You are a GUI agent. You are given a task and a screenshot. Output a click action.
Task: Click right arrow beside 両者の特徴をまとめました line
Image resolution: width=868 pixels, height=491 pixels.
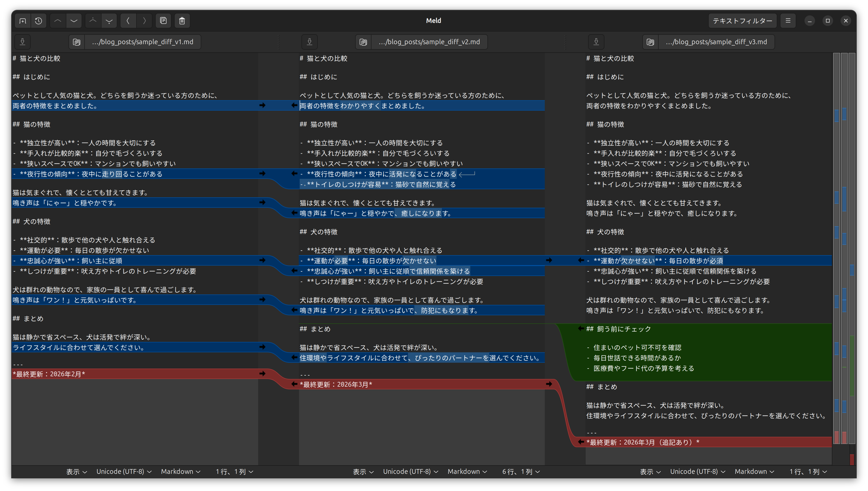(x=262, y=105)
